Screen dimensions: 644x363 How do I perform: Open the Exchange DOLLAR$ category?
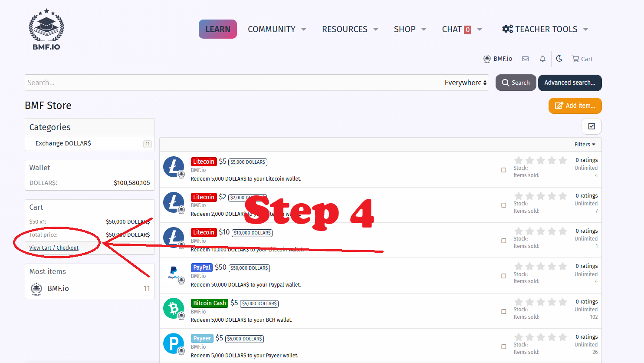63,143
